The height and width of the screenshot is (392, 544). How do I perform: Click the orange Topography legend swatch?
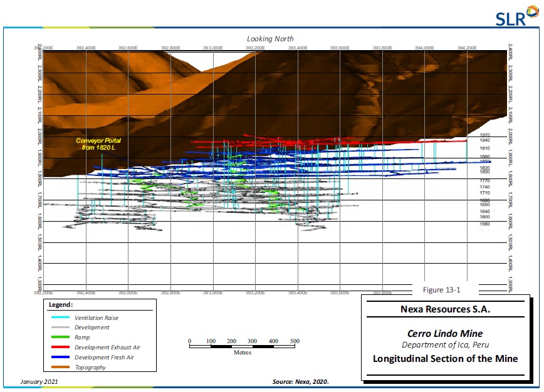pyautogui.click(x=60, y=367)
